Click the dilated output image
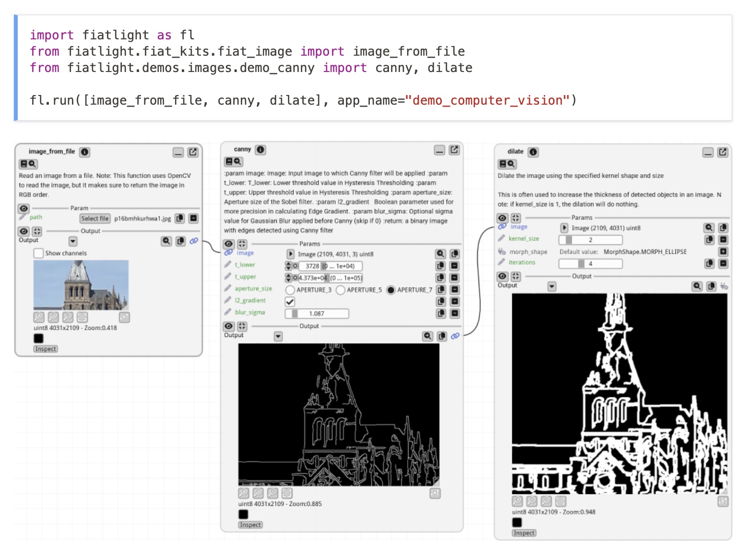The height and width of the screenshot is (552, 756). [x=620, y=394]
